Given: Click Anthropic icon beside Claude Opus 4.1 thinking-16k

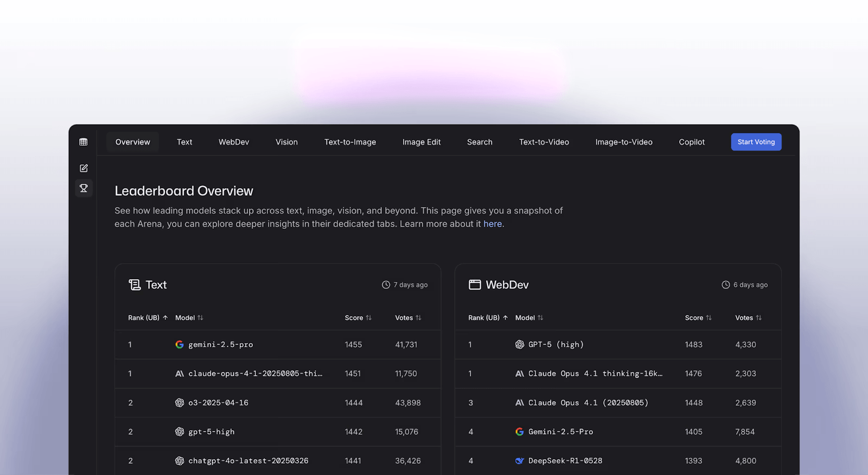Looking at the screenshot, I should click(x=520, y=374).
